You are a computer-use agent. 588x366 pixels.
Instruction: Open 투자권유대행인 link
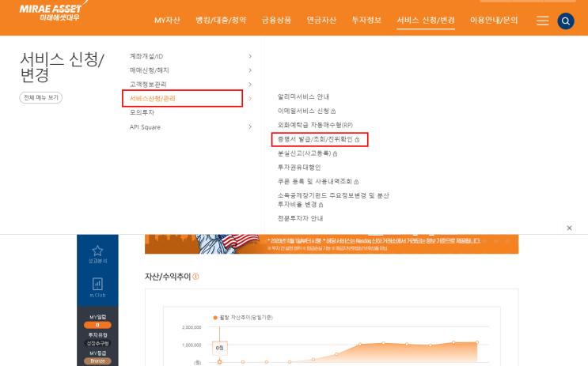coord(299,167)
